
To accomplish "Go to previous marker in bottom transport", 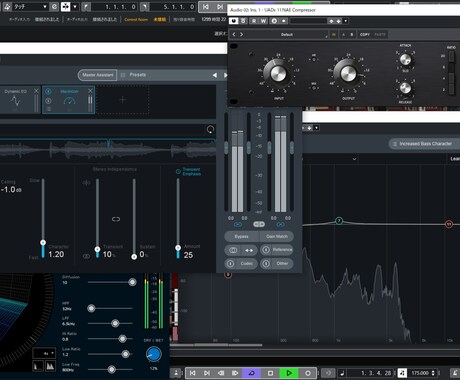I will (x=193, y=373).
